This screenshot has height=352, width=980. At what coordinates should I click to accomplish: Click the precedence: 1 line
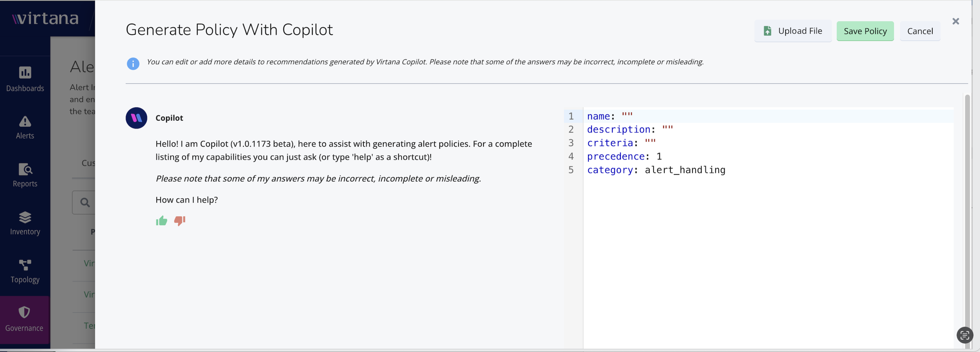click(768, 156)
